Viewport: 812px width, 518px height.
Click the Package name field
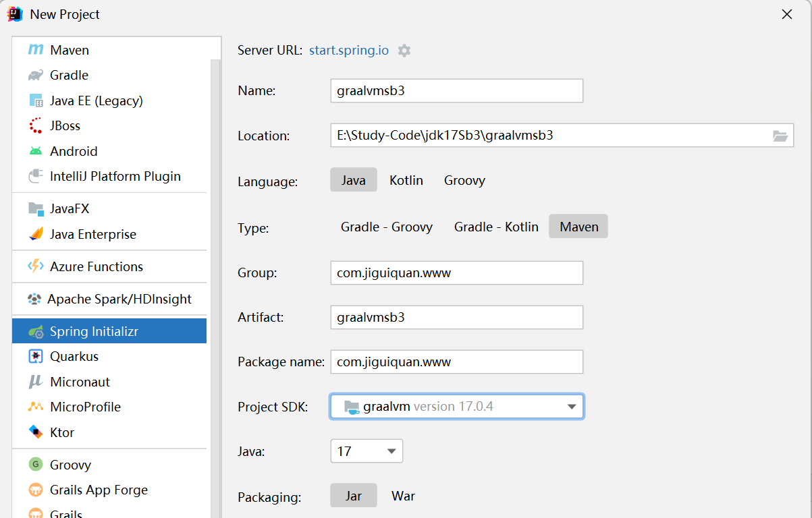click(x=456, y=362)
